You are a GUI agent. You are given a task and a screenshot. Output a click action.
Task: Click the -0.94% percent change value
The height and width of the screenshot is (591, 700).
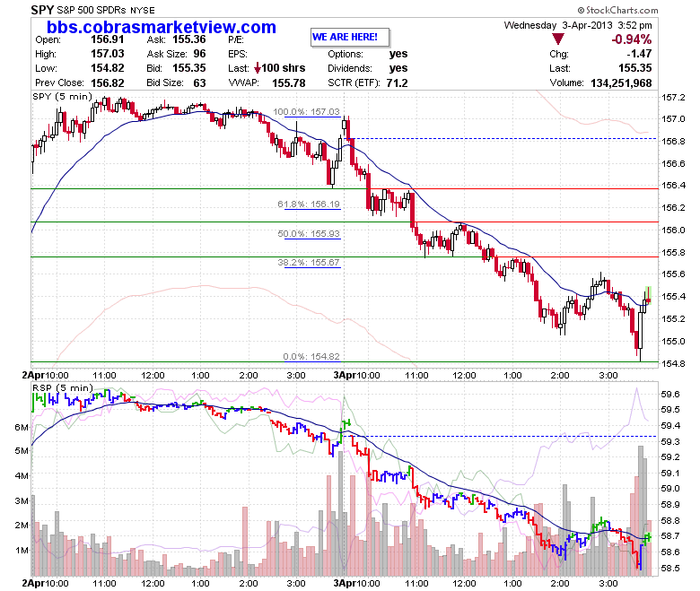tap(631, 39)
